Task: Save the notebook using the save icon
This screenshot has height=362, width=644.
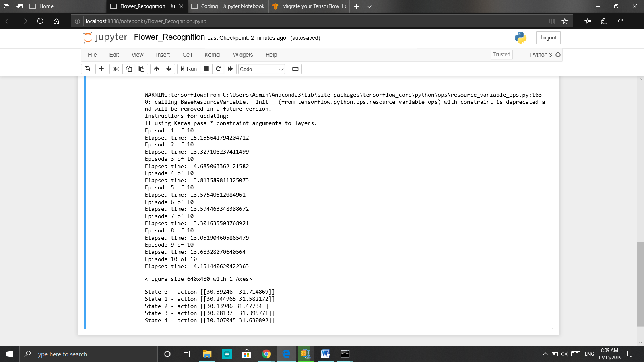Action: tap(87, 69)
